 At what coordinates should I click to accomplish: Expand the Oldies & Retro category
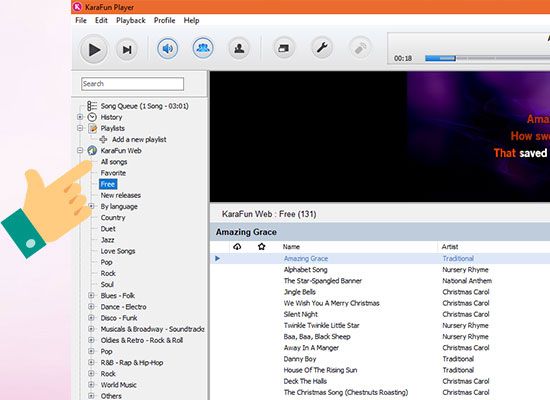(91, 340)
